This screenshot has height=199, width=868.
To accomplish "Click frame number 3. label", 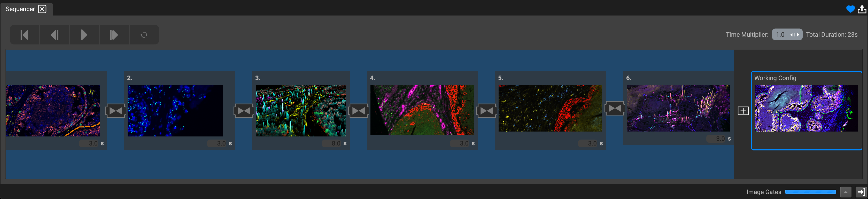I will (258, 78).
